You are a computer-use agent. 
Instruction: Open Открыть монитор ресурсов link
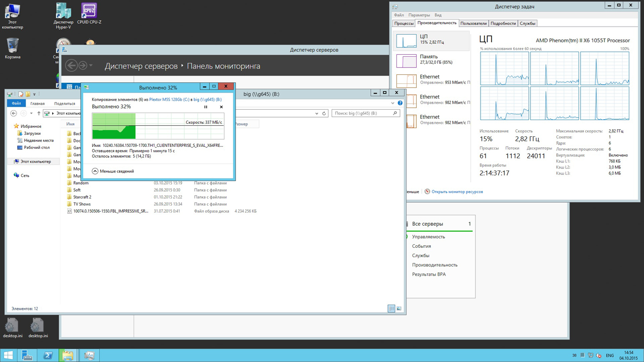457,192
